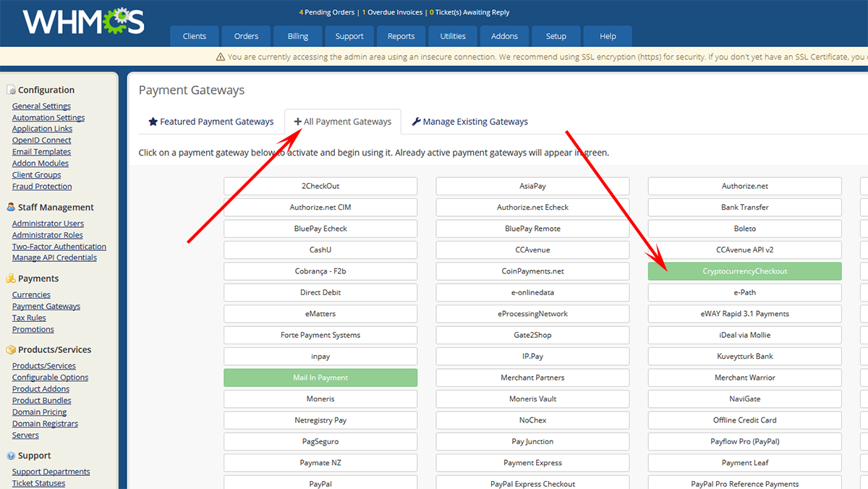Open Client Groups link
Viewport: 868px width, 489px height.
(37, 175)
